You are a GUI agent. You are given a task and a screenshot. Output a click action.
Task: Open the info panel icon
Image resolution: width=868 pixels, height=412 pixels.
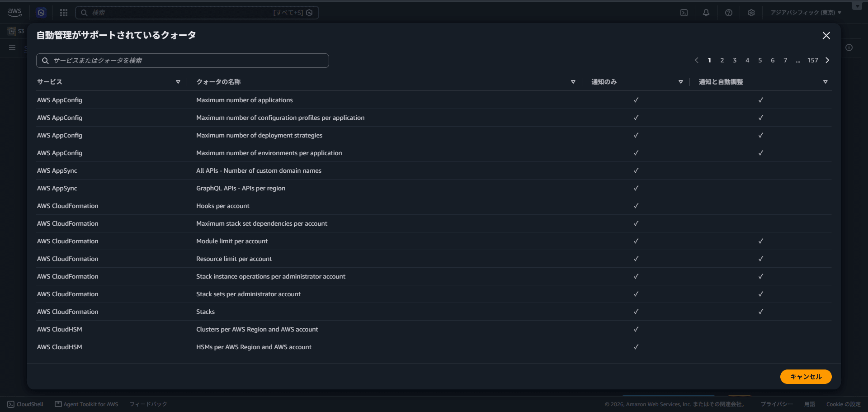click(x=849, y=47)
